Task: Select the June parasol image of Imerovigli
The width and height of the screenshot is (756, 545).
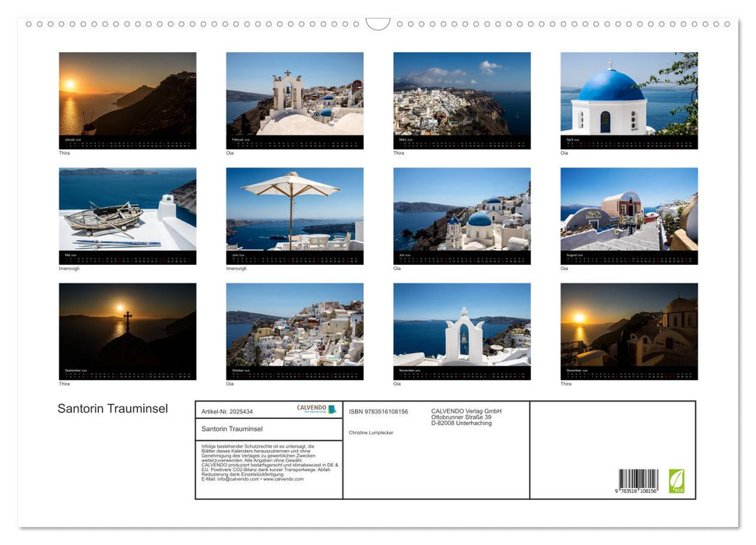Action: pyautogui.click(x=294, y=209)
